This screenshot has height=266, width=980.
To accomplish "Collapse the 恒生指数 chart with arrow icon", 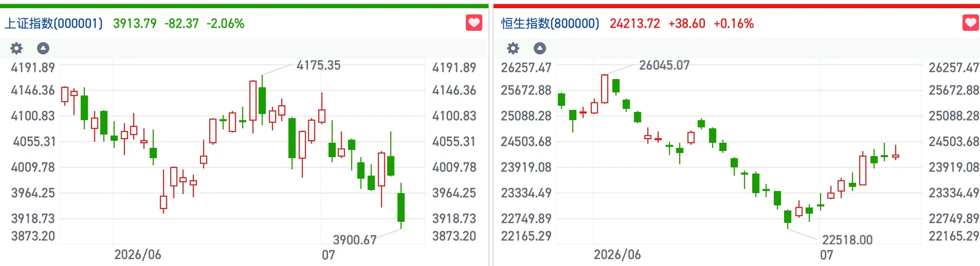I will (540, 48).
